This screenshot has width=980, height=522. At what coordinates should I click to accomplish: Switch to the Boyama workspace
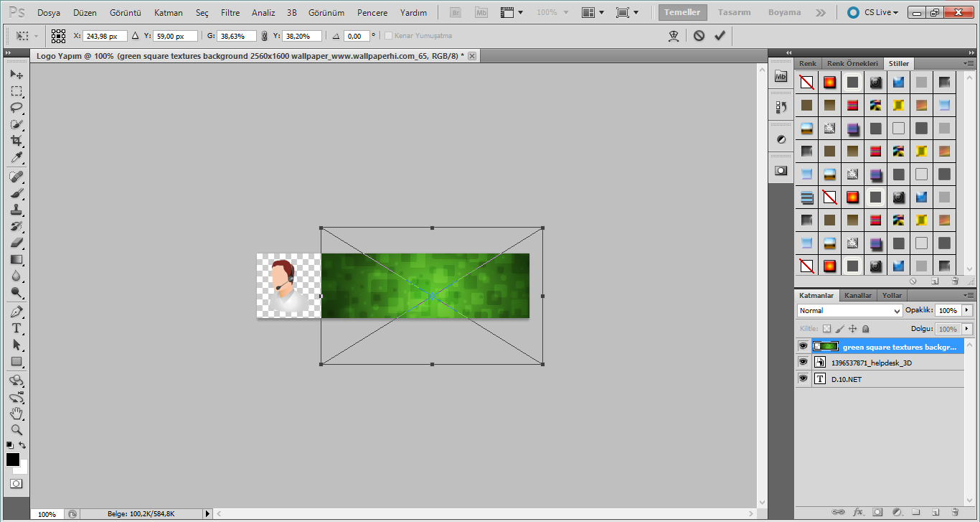784,12
